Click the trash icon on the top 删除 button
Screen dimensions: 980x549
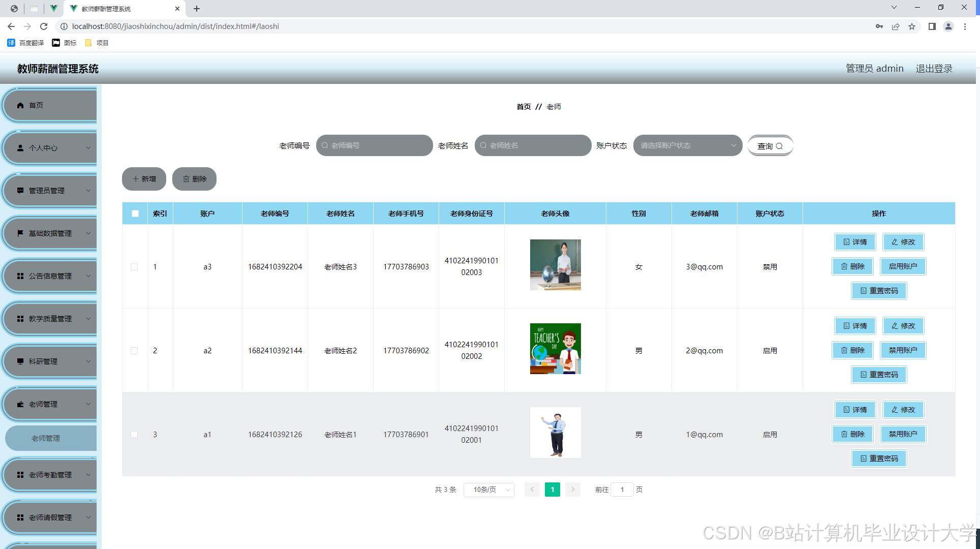[186, 179]
